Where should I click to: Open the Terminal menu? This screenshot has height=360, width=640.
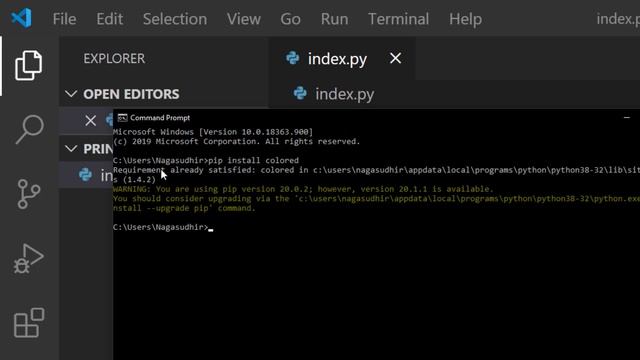398,19
